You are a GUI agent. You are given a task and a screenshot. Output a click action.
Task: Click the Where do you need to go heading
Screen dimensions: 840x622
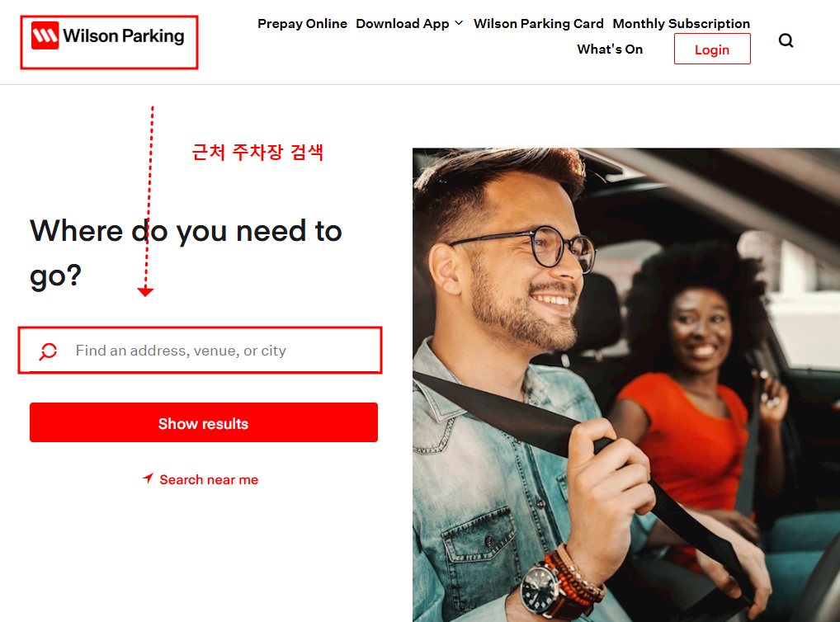[x=186, y=253]
